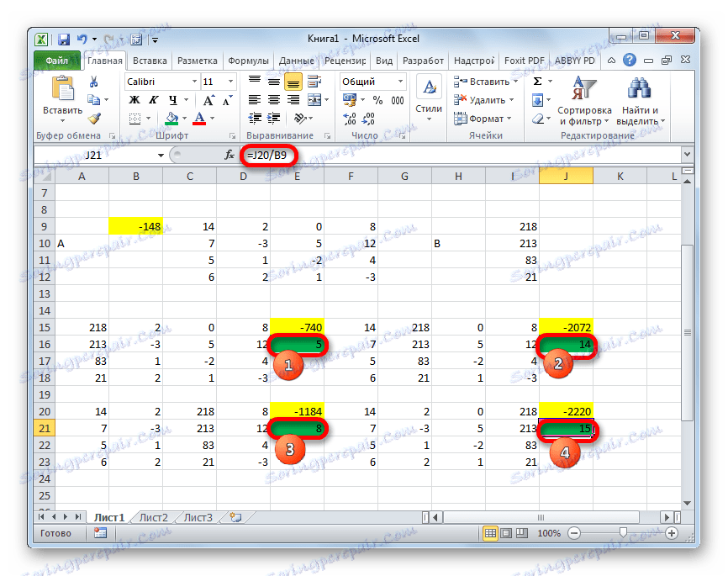Switch to the Вставка ribbon tab
Screen dimensions: 728x576
(x=150, y=61)
